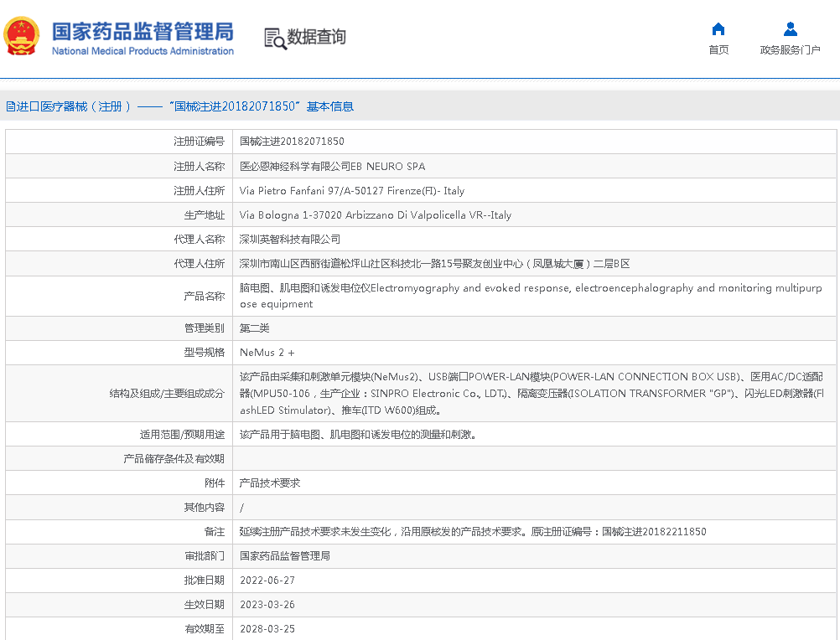Image resolution: width=840 pixels, height=640 pixels.
Task: Click the production address Via Bologna cell
Action: (375, 215)
